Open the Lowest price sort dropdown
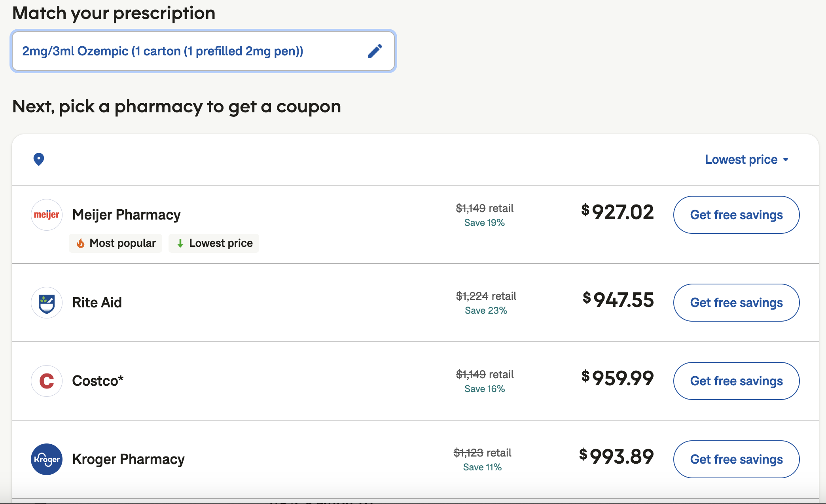Screen dimensions: 826x504 [x=746, y=159]
